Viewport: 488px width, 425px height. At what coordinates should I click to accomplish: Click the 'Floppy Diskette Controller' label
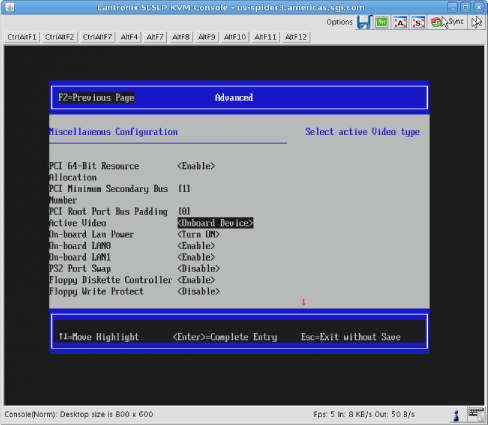click(x=111, y=280)
